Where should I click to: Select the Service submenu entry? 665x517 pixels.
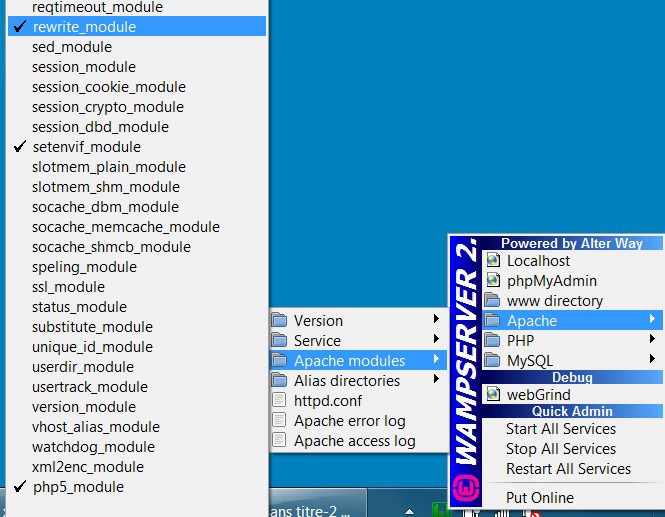[359, 340]
